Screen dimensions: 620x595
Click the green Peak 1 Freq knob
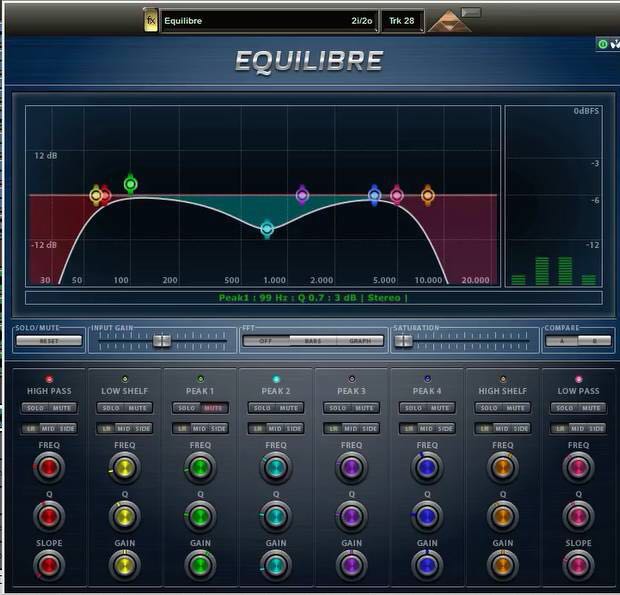[x=200, y=468]
